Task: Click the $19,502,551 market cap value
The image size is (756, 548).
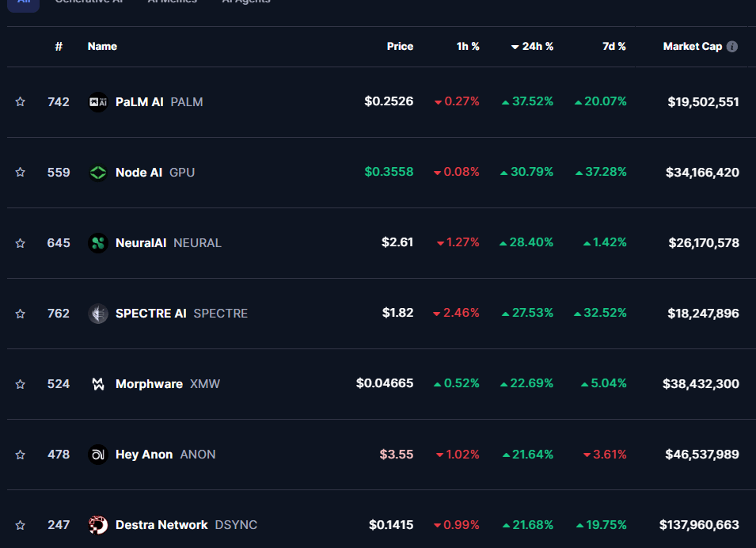Action: [x=703, y=102]
